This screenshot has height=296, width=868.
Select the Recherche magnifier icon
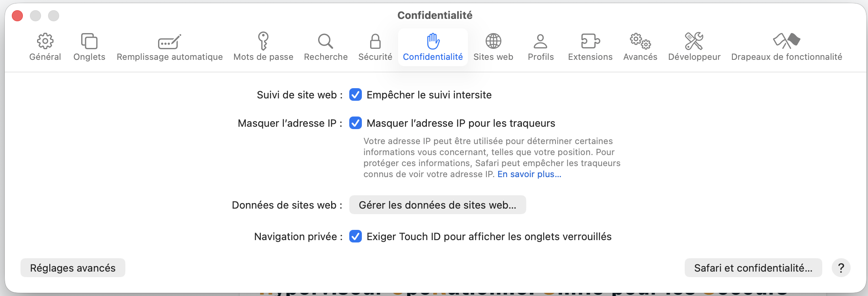point(326,41)
